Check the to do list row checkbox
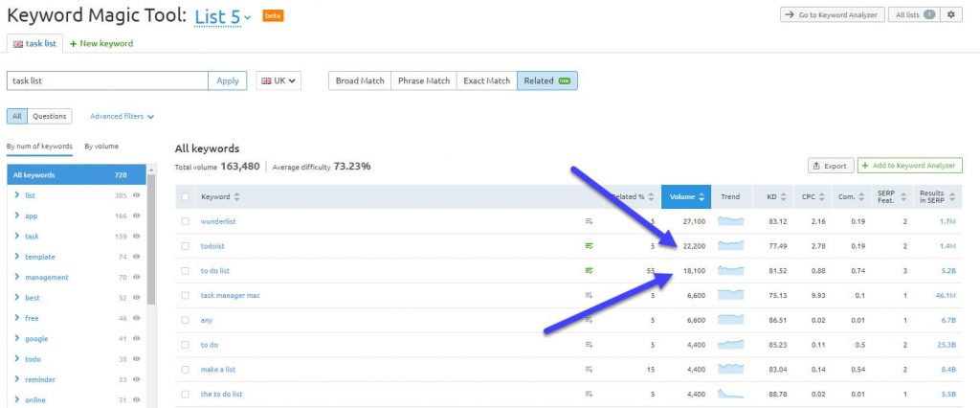 click(x=185, y=271)
